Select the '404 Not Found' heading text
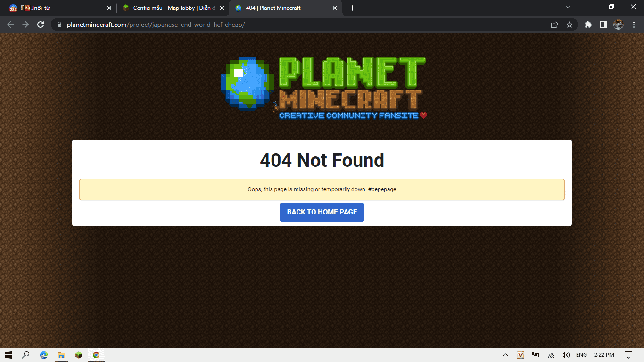This screenshot has height=362, width=644. click(x=322, y=160)
